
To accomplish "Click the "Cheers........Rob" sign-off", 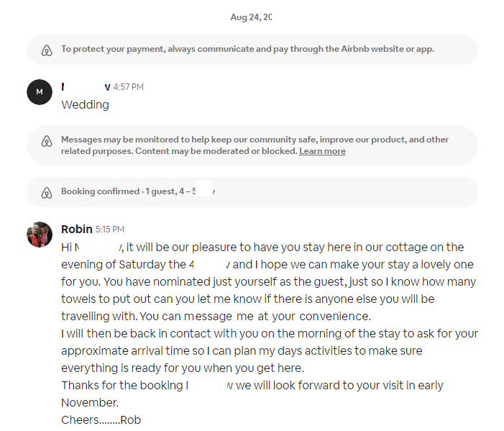I will coord(101,419).
